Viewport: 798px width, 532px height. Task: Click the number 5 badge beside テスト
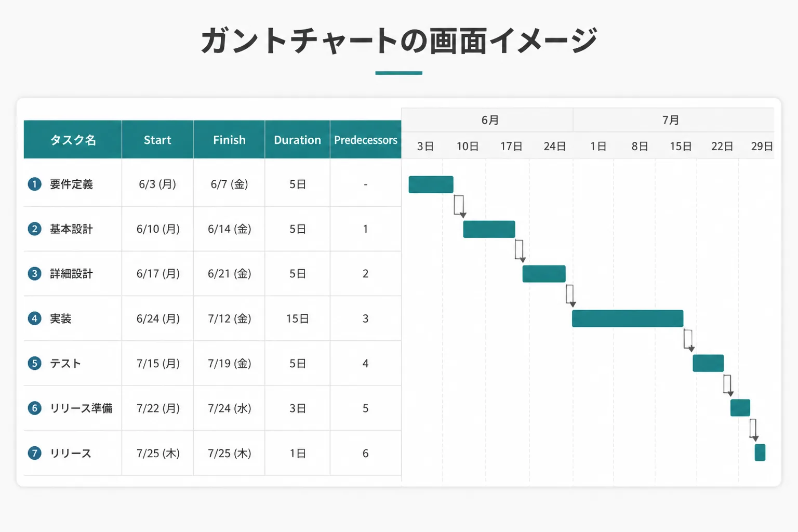point(35,363)
